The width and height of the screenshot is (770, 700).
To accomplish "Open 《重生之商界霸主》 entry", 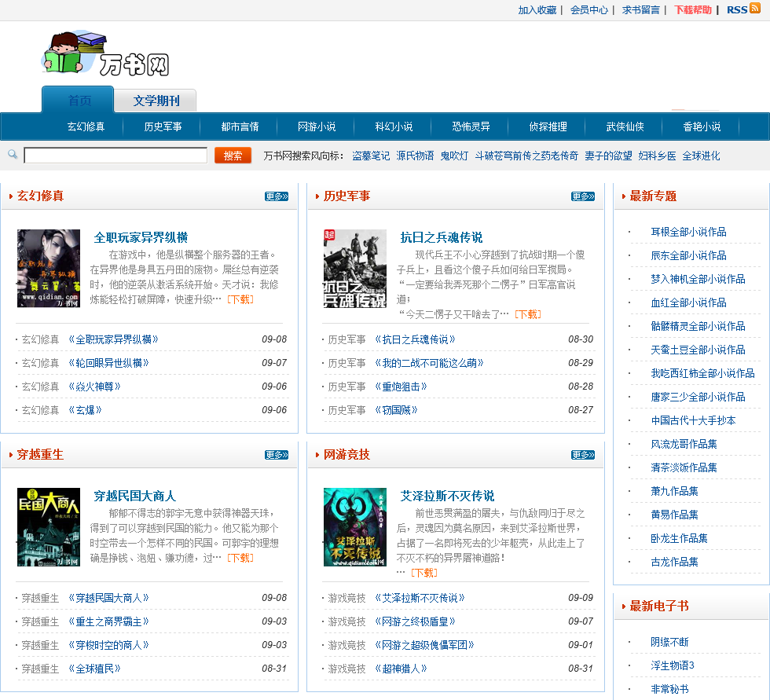I will [108, 621].
